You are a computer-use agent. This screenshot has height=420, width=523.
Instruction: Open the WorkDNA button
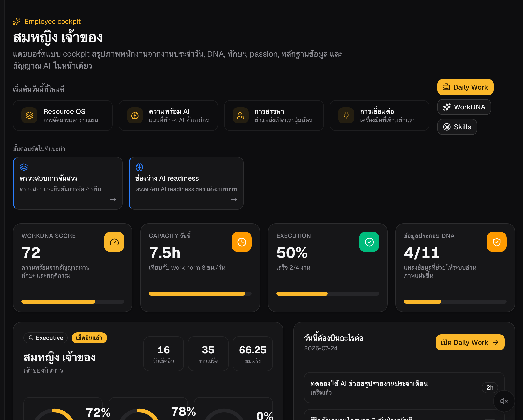(x=464, y=107)
